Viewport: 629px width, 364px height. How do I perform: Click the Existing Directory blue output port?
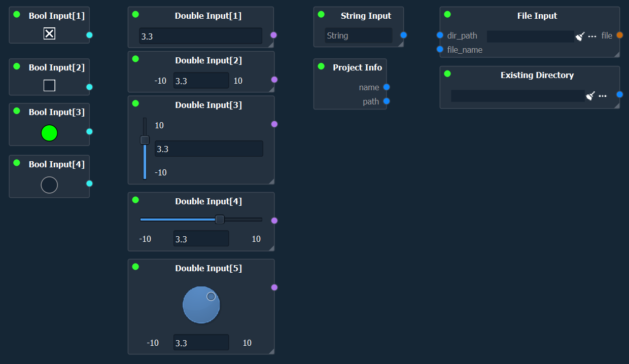619,94
